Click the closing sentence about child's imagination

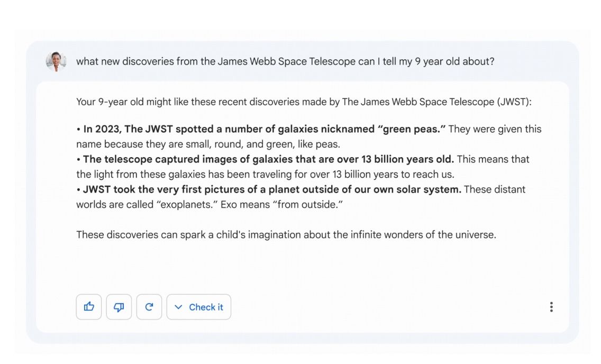(x=286, y=234)
